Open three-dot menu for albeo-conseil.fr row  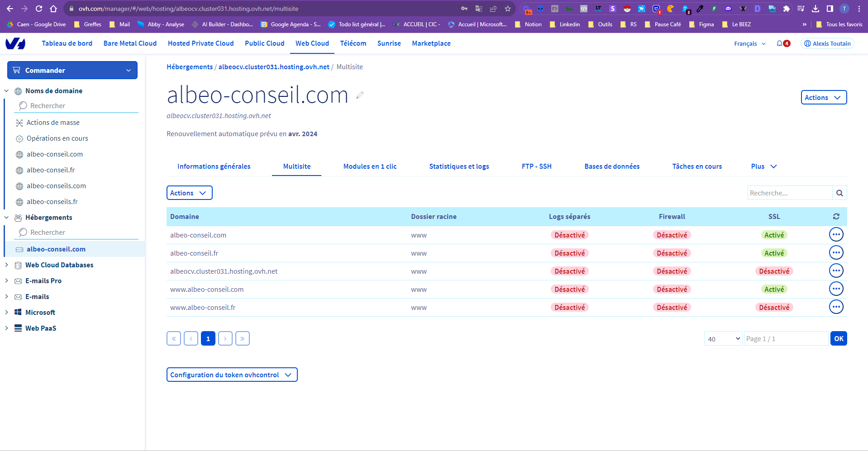[x=836, y=253]
